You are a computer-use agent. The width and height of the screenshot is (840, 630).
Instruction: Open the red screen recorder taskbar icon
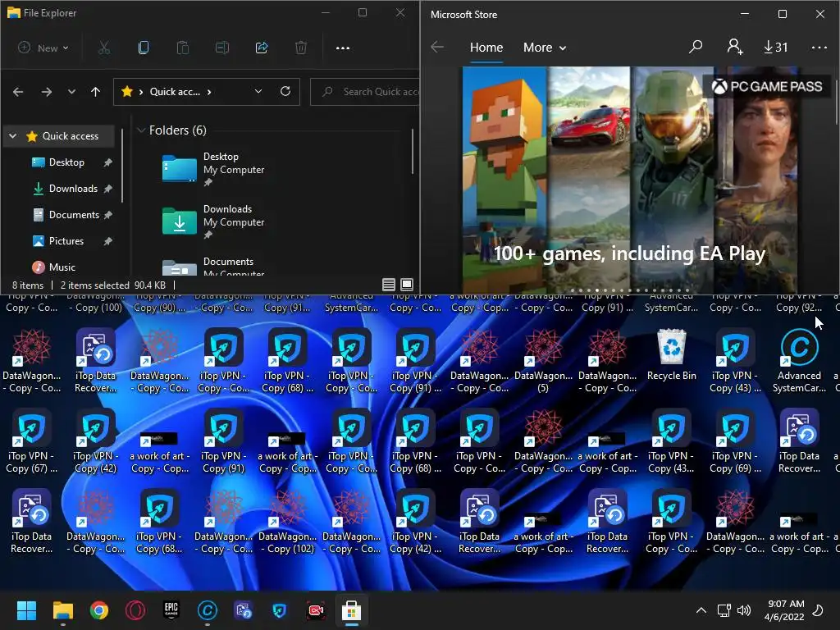316,610
